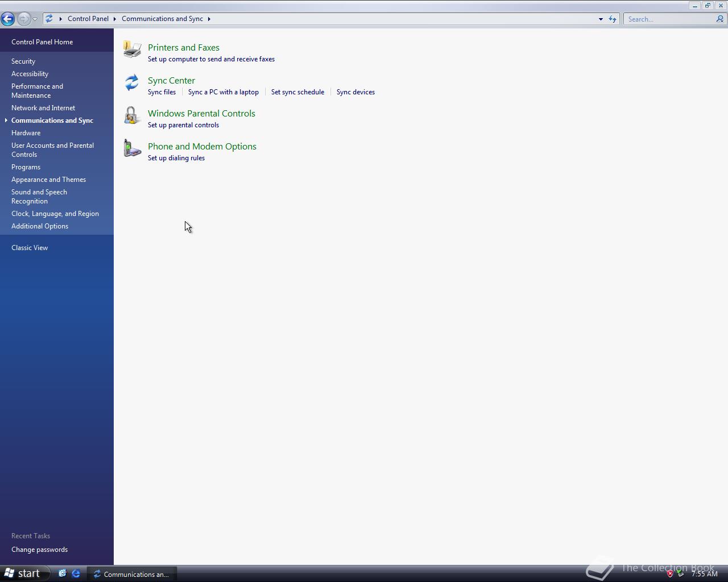The image size is (728, 582).
Task: Expand the arrow after Control Panel breadcrumb
Action: (x=114, y=19)
